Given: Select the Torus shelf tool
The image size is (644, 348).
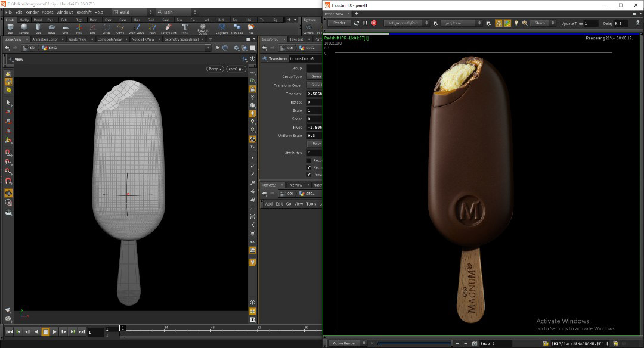Looking at the screenshot, I should 51,29.
